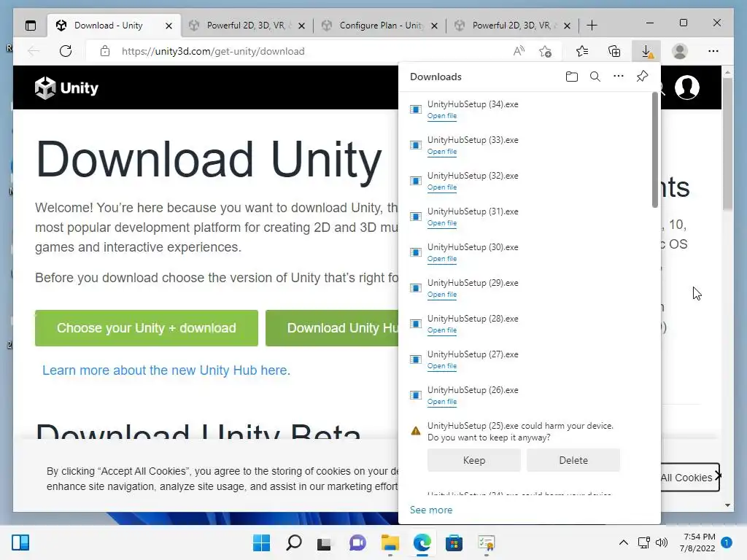
Task: Click Choose your Unity + download button
Action: point(146,328)
